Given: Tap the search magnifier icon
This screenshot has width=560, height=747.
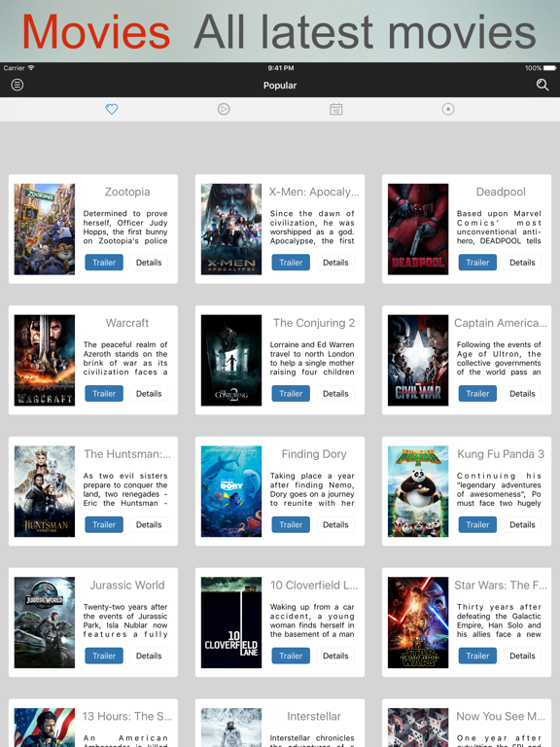Looking at the screenshot, I should point(542,85).
